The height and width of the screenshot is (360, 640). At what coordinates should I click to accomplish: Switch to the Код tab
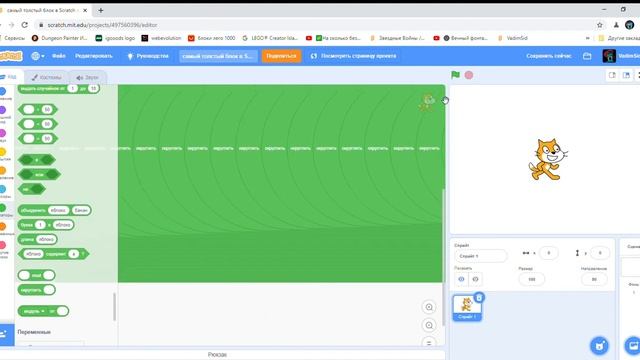(x=9, y=77)
